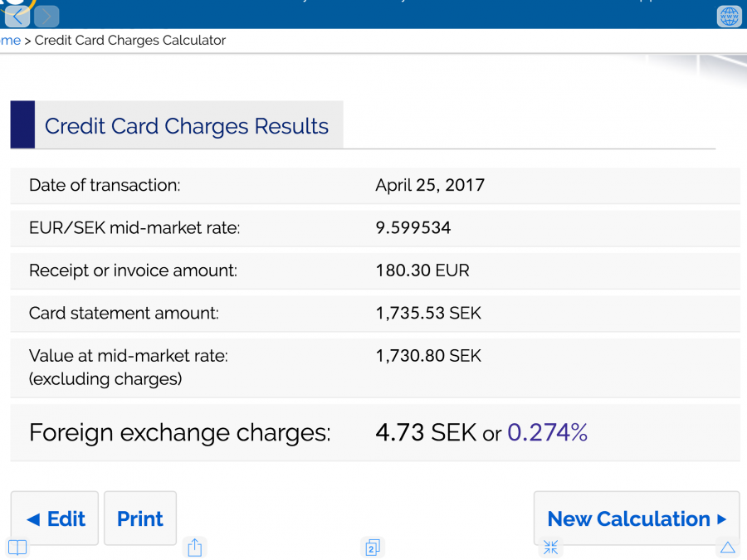747x560 pixels.
Task: Tap the shrink fullscreen arrows icon
Action: click(x=550, y=548)
